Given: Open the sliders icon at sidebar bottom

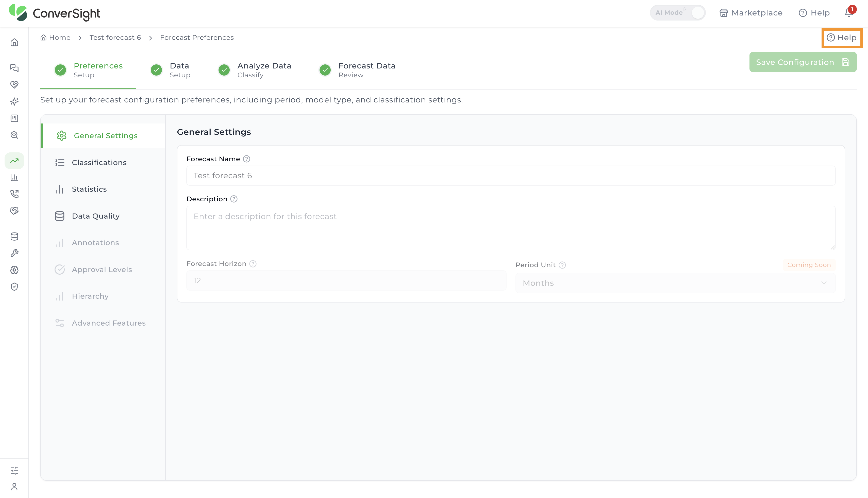Looking at the screenshot, I should coord(14,471).
